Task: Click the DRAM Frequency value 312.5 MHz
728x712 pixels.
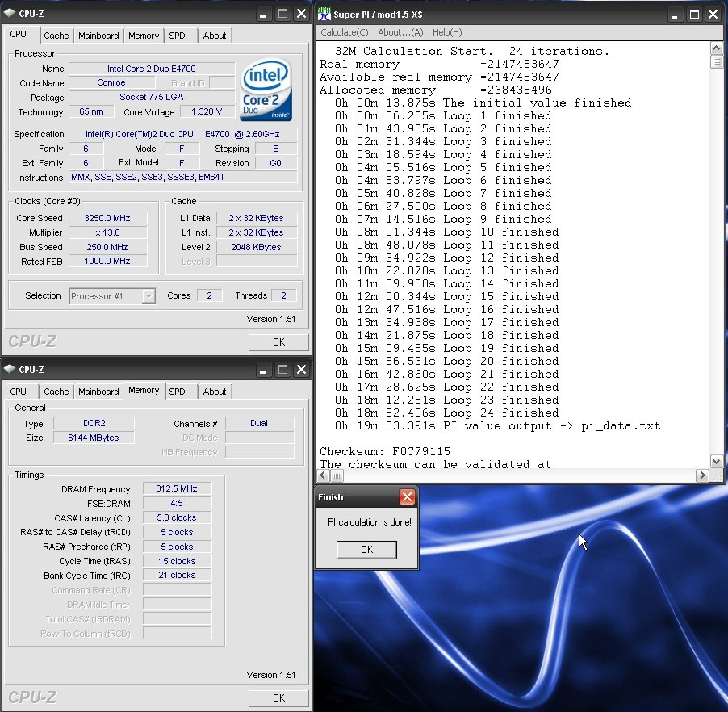Action: click(177, 488)
